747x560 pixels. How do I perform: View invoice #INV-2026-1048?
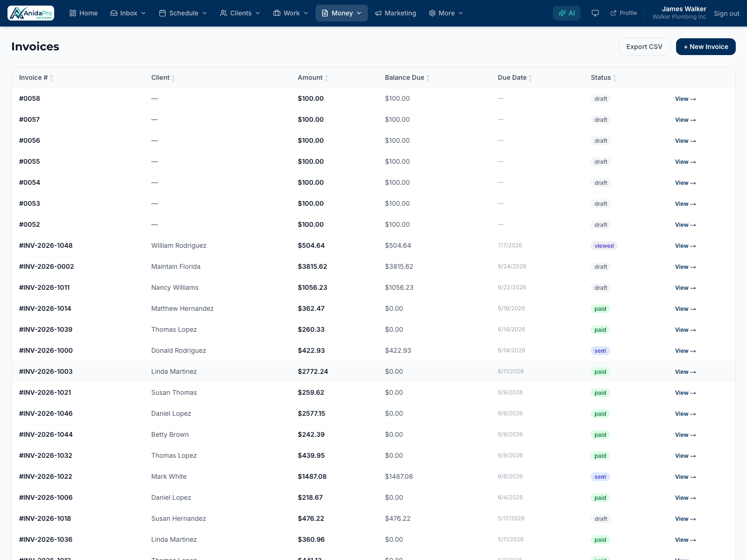click(685, 246)
